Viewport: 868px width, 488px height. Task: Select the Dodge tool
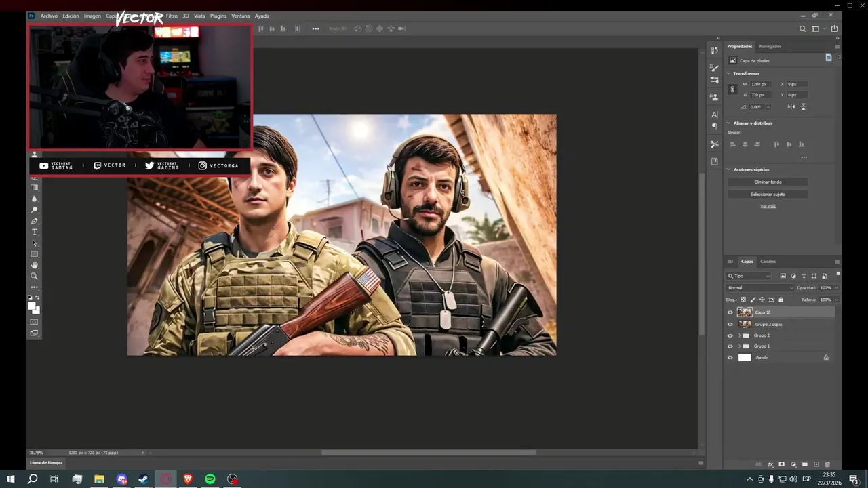[34, 210]
